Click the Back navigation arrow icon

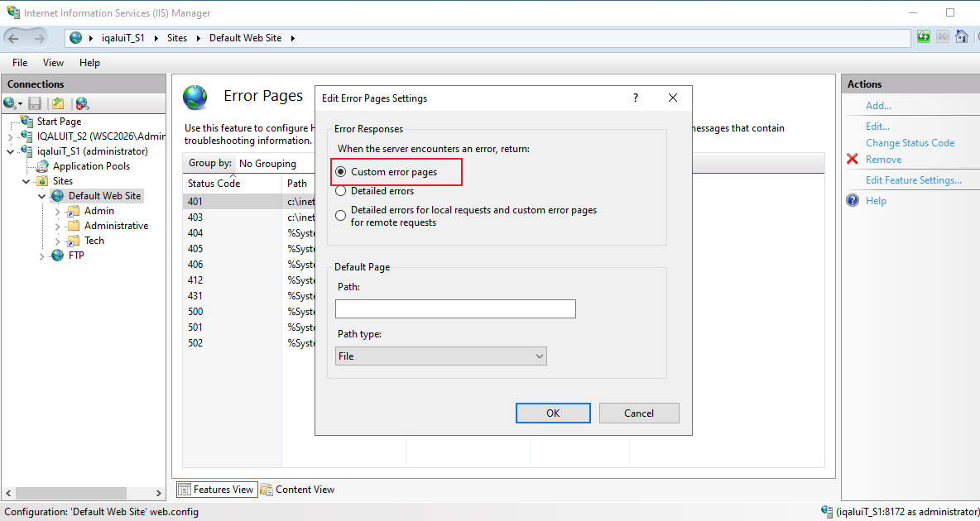coord(14,38)
